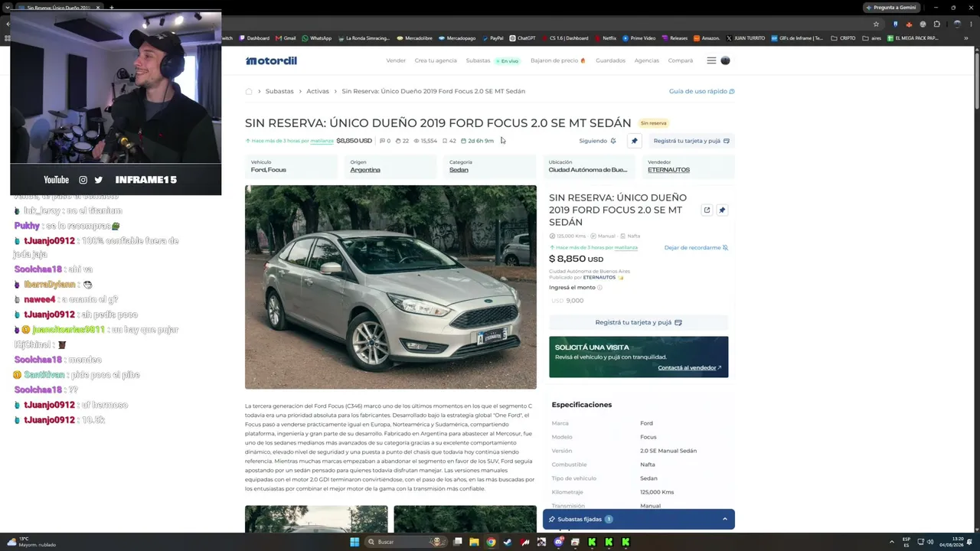
Task: Click the comments count icon
Action: coord(382,141)
